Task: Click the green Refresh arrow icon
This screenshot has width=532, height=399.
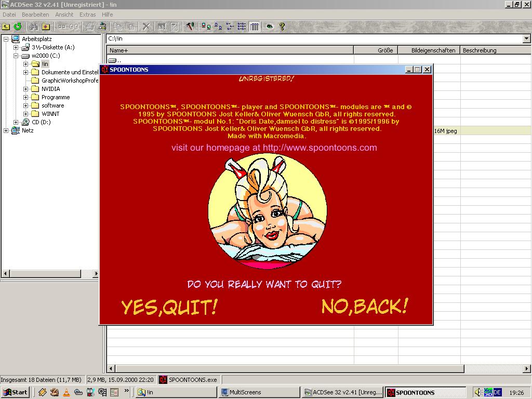Action: pyautogui.click(x=18, y=26)
